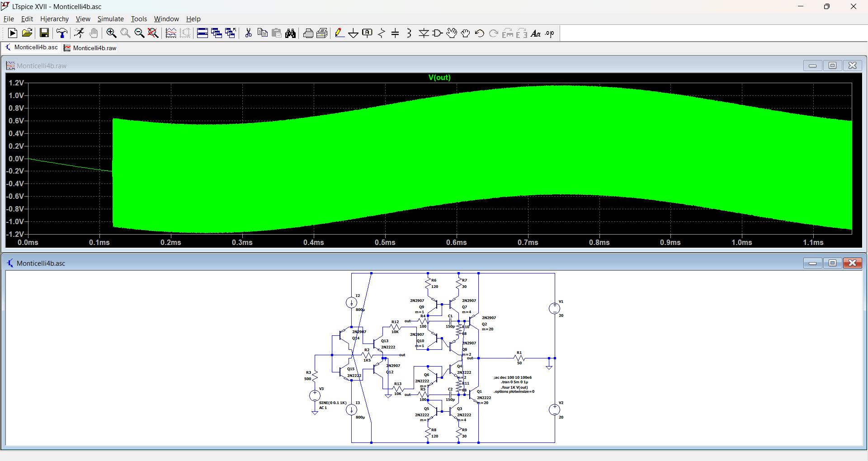Place an Inductor component

tap(409, 33)
